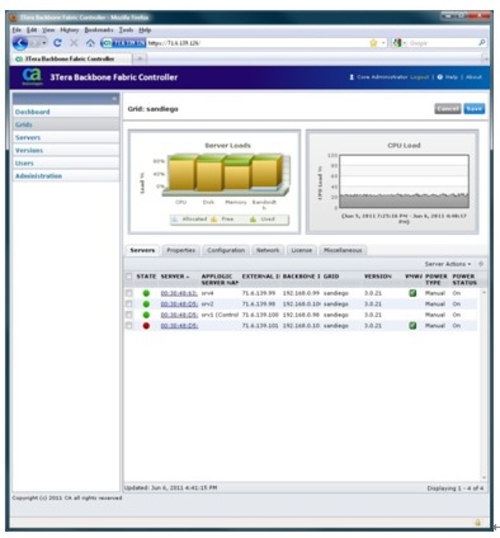Click the server table's vertical scrollbar
Image resolution: width=500 pixels, height=538 pixels.
[484, 384]
